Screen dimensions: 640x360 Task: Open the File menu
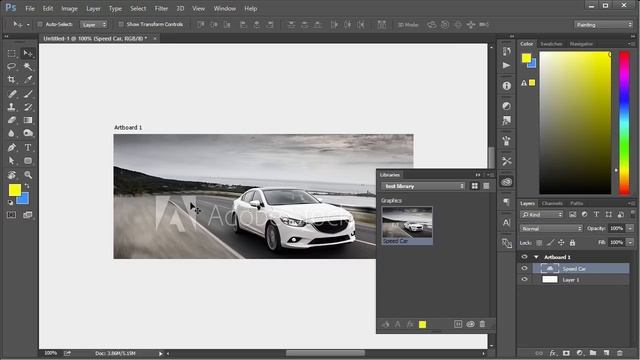[x=30, y=8]
